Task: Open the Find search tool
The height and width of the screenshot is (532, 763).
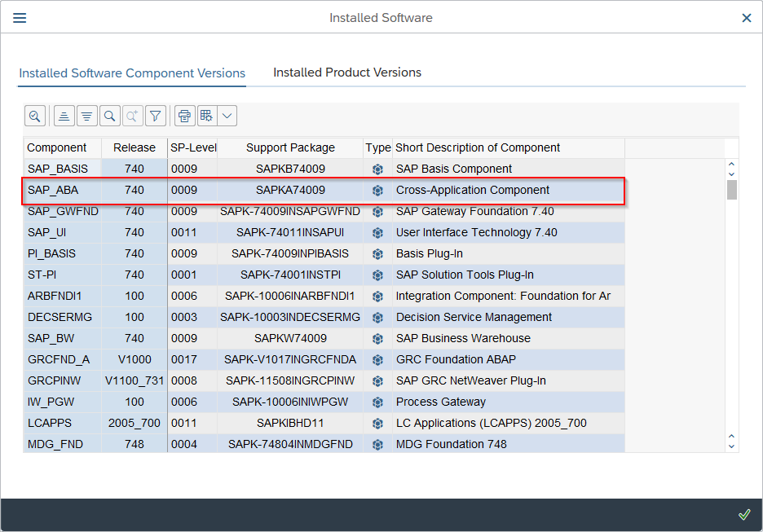Action: (110, 116)
